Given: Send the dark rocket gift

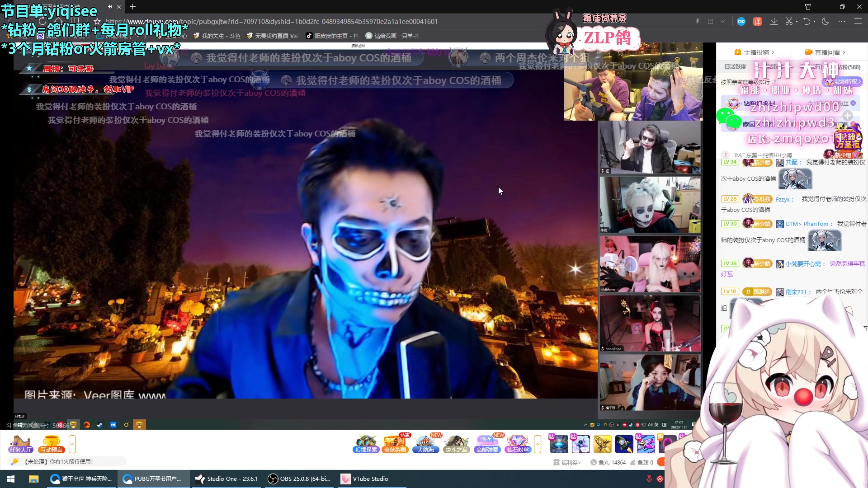Looking at the screenshot, I should (624, 444).
